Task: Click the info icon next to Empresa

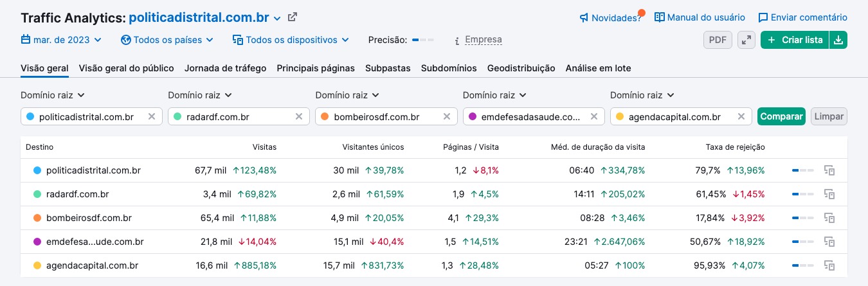Action: click(457, 40)
